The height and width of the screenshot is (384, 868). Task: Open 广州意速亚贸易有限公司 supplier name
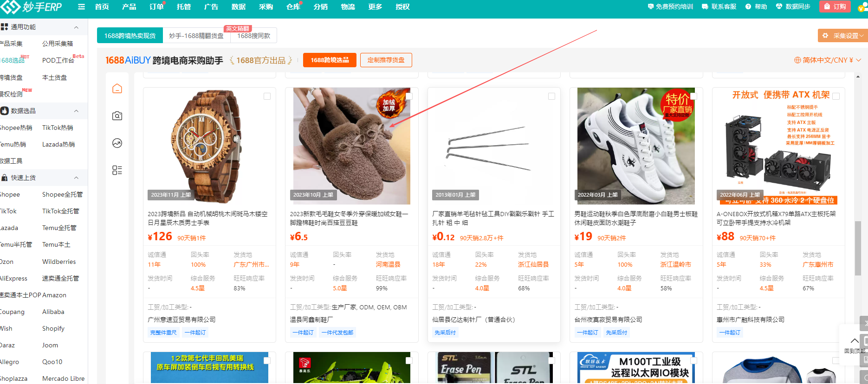coord(181,320)
